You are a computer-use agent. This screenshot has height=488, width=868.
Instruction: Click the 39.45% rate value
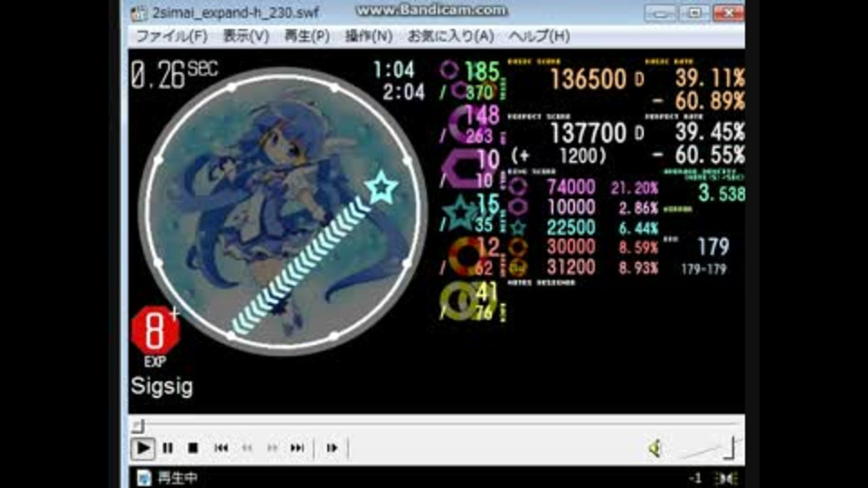(x=711, y=132)
